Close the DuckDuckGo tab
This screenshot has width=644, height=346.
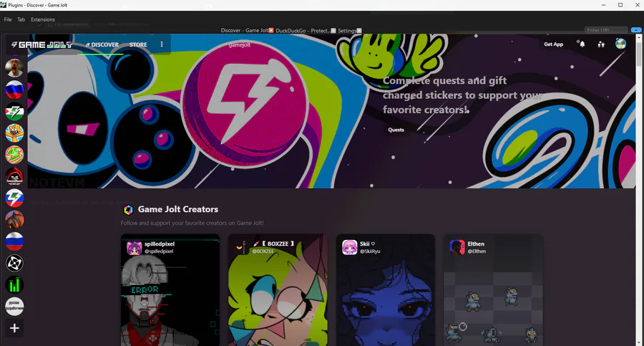(x=333, y=30)
